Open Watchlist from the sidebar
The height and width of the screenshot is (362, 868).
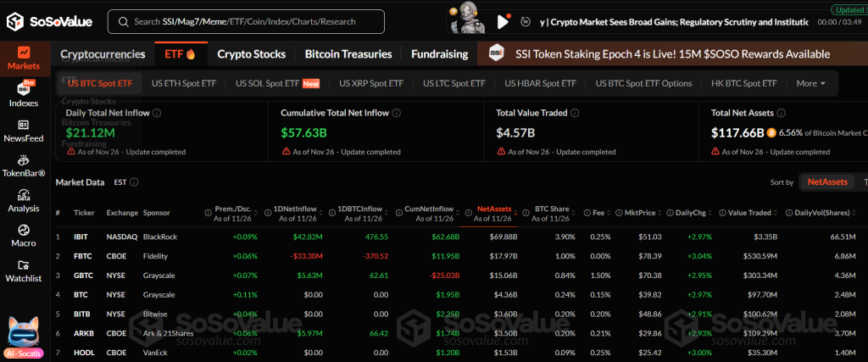23,270
